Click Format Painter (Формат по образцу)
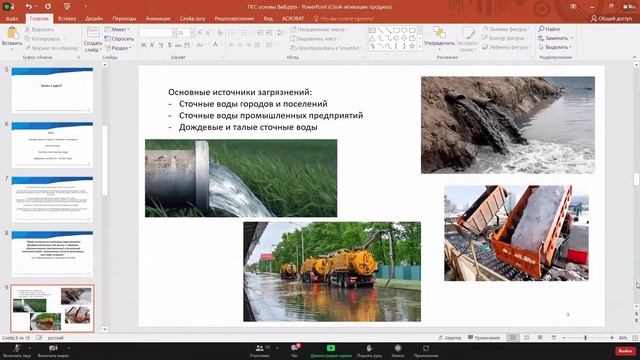The width and height of the screenshot is (640, 360). [x=51, y=48]
